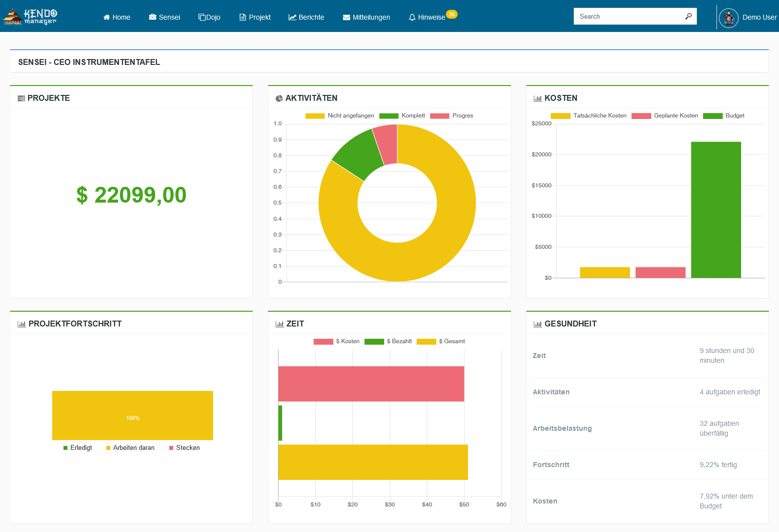Toggle the Nicht angefangen legend swatch
Screen dimensions: 779x532
click(x=315, y=116)
